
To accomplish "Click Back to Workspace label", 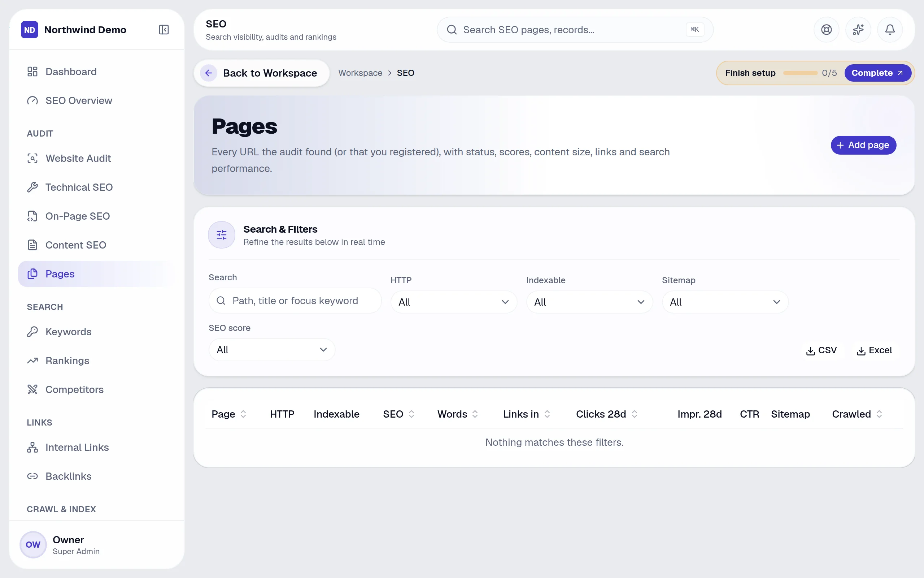I will click(x=270, y=73).
